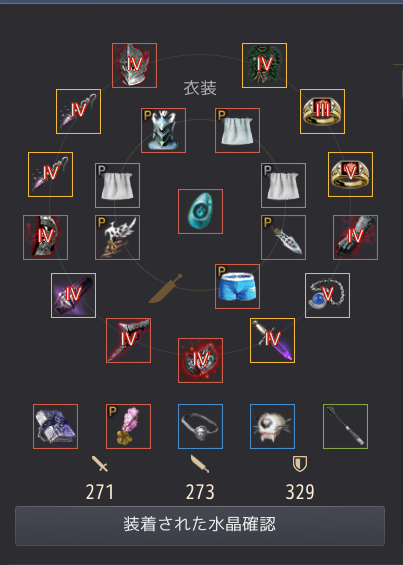Select the purple-bladed dagger slot
This screenshot has height=565, width=403.
coord(273,341)
